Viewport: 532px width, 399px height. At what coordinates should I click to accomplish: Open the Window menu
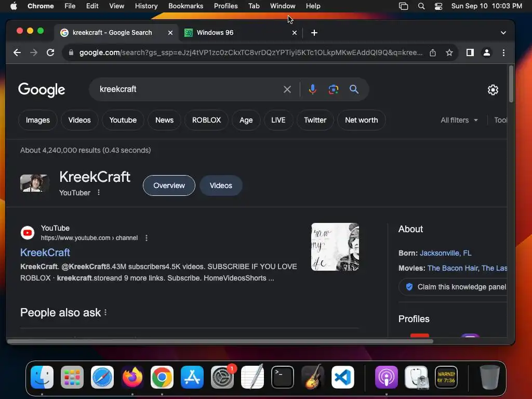pyautogui.click(x=283, y=6)
